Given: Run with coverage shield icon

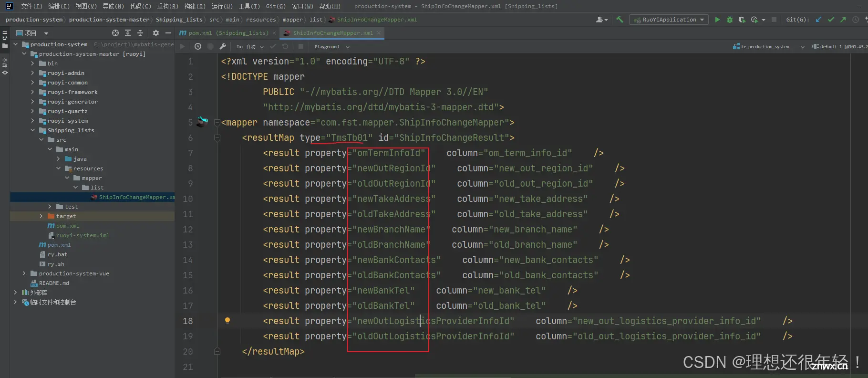Looking at the screenshot, I should 742,20.
